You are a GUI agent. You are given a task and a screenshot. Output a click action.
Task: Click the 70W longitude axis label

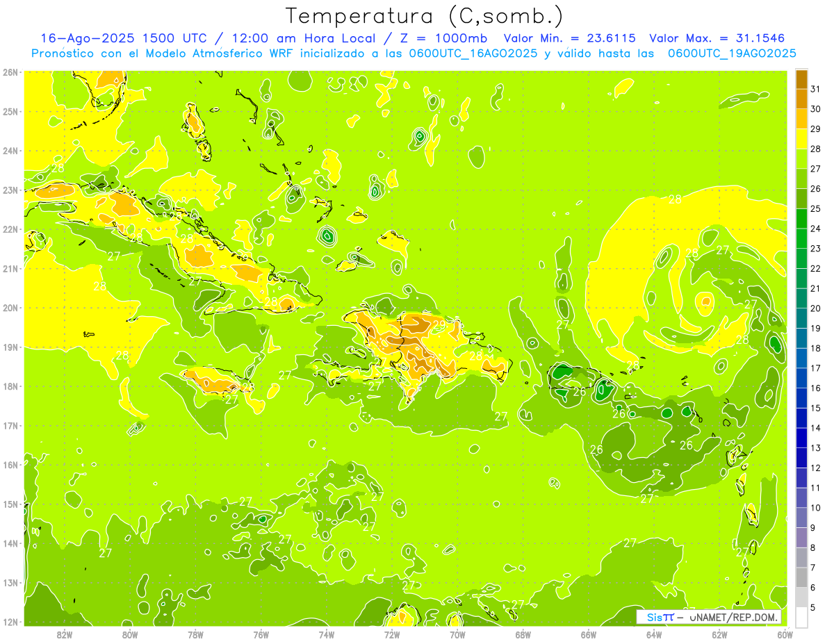point(457,634)
